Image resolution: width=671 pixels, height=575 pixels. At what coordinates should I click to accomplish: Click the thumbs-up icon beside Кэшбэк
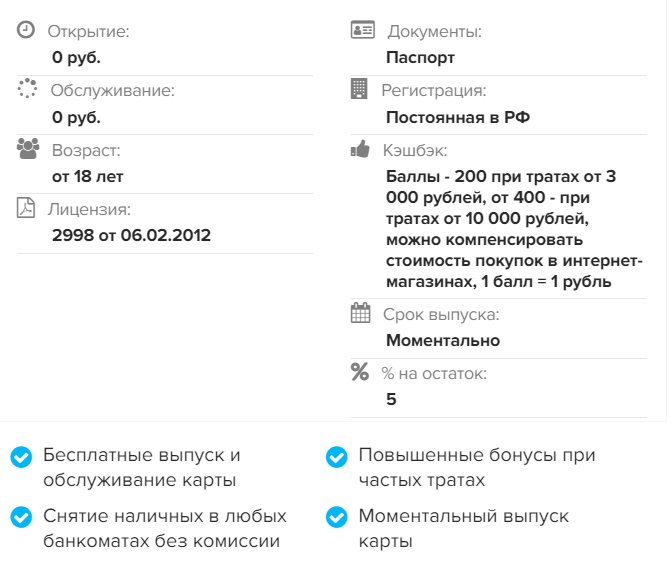pyautogui.click(x=361, y=149)
